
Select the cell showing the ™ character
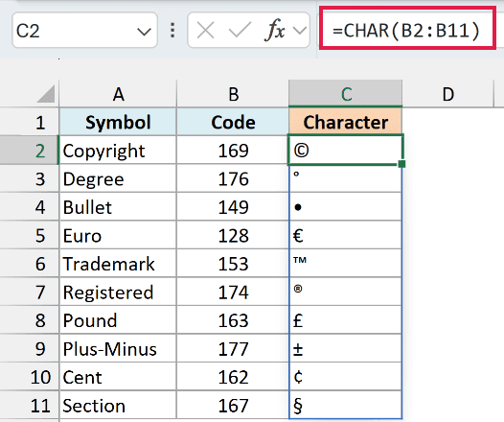point(346,264)
